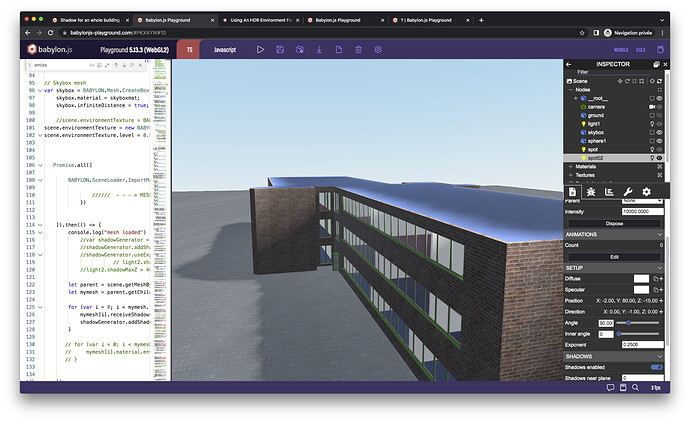The height and width of the screenshot is (422, 690).
Task: Enable the scene position gizmo tool
Action: [620, 81]
